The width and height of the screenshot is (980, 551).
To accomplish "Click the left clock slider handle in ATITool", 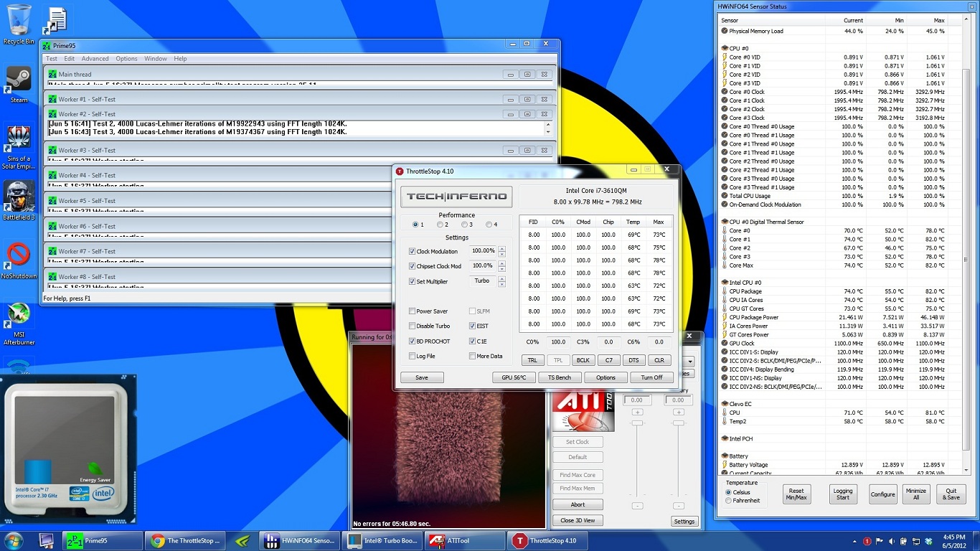I will pos(637,423).
